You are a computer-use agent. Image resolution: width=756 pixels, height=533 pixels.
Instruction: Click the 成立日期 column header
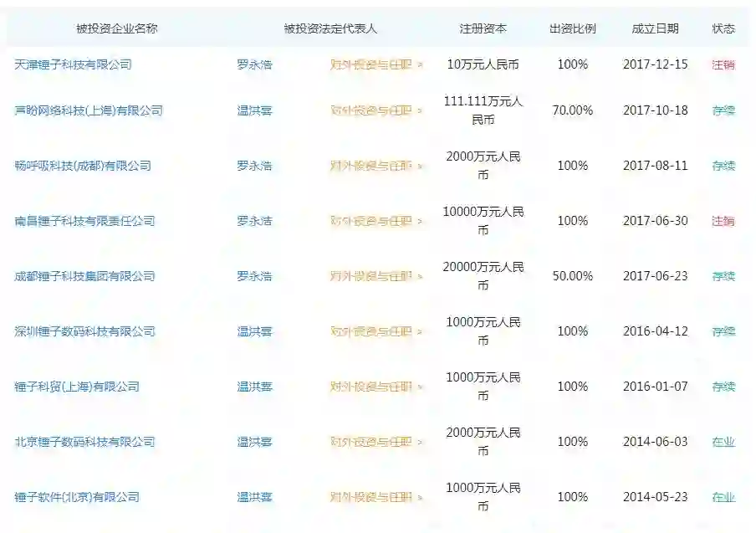(656, 28)
